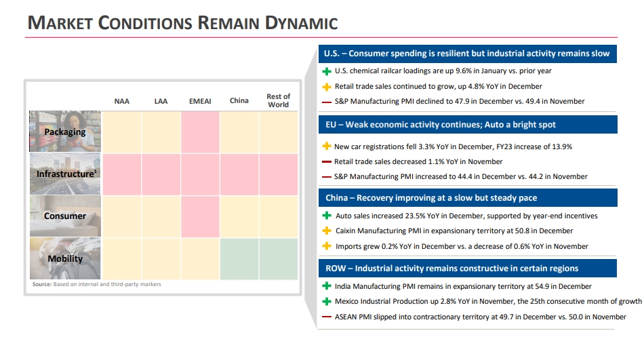
Task: Click the green Mobility Rest of World cell
Action: coord(279,259)
